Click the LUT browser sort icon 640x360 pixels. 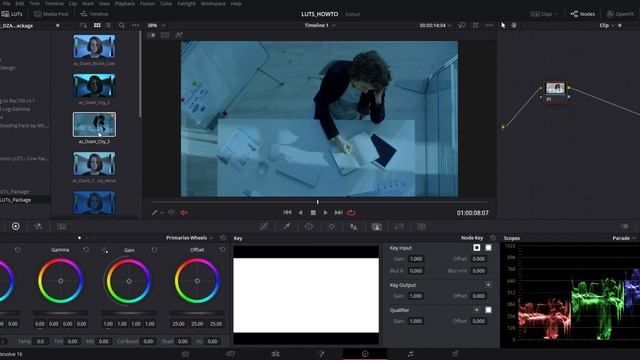[83, 25]
